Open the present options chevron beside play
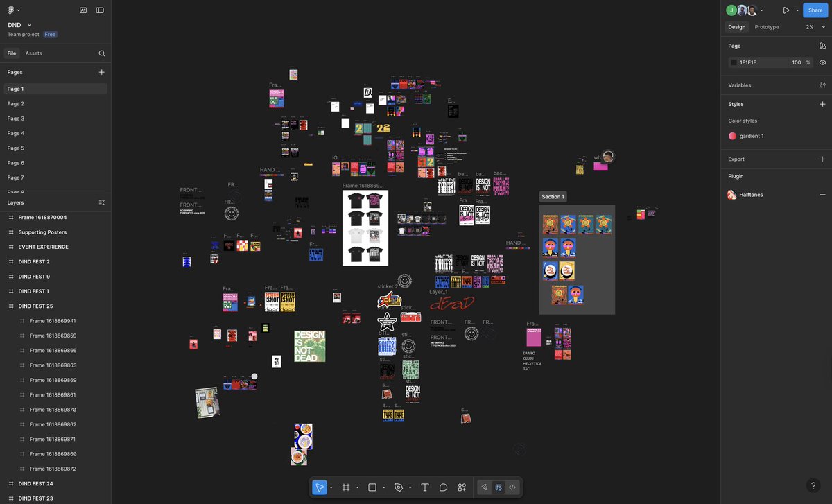Screen dimensions: 832x504 [797, 10]
